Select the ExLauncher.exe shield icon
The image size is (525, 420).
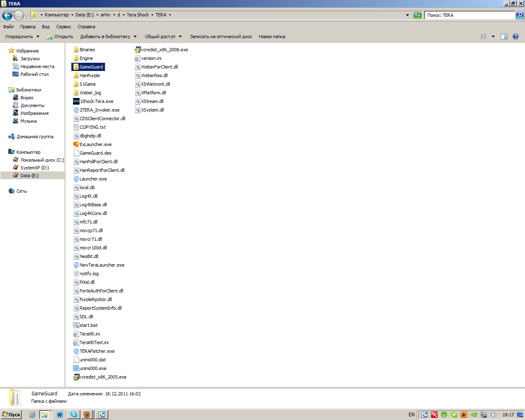76,144
